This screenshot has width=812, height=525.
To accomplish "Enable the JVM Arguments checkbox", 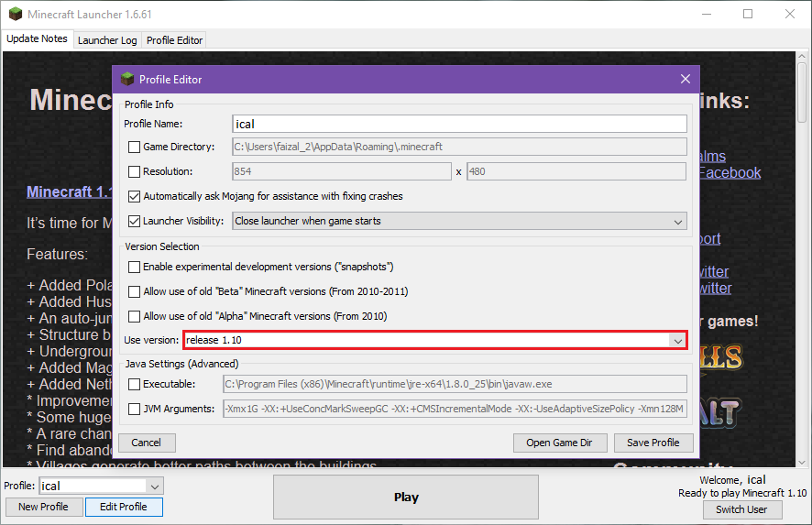I will pyautogui.click(x=134, y=409).
